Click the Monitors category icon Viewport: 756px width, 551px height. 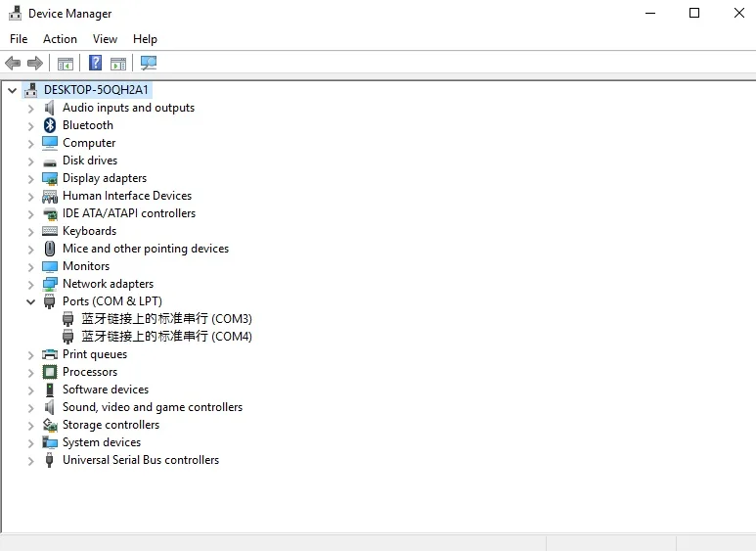coord(50,267)
